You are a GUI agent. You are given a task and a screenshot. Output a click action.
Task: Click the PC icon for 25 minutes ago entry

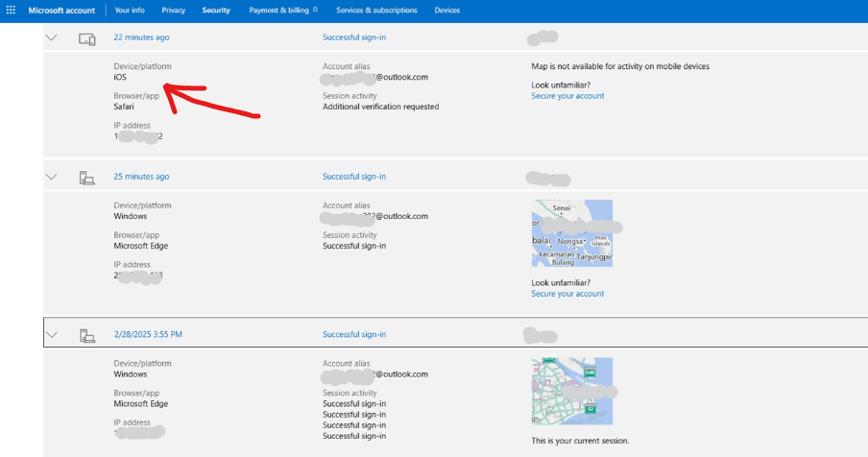point(87,178)
